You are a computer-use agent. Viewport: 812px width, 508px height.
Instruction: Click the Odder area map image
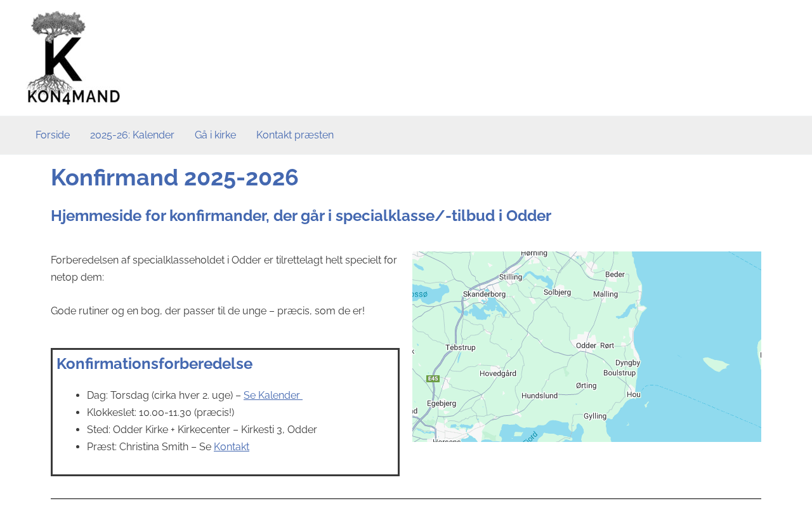pos(587,347)
